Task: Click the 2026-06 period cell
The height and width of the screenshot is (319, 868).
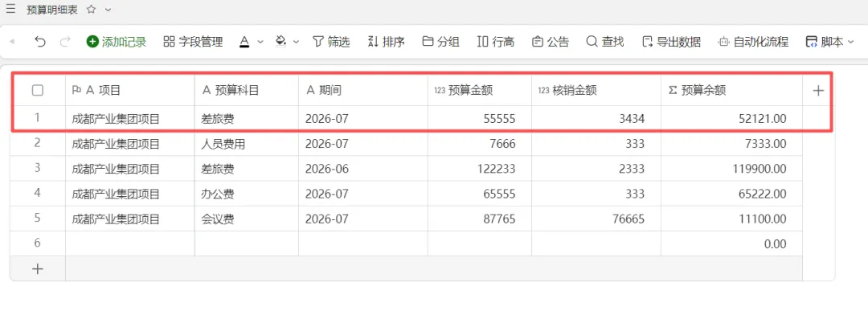Action: (363, 169)
